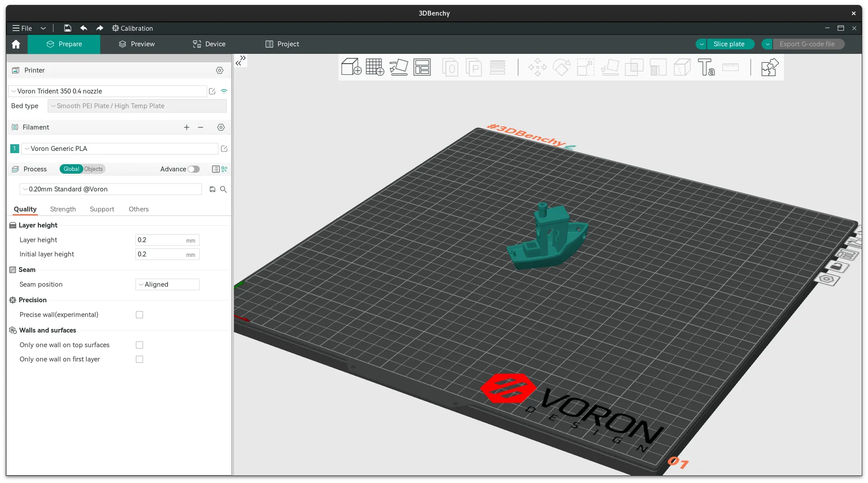Check Only one wall on first layer
This screenshot has height=483, width=868.
139,359
